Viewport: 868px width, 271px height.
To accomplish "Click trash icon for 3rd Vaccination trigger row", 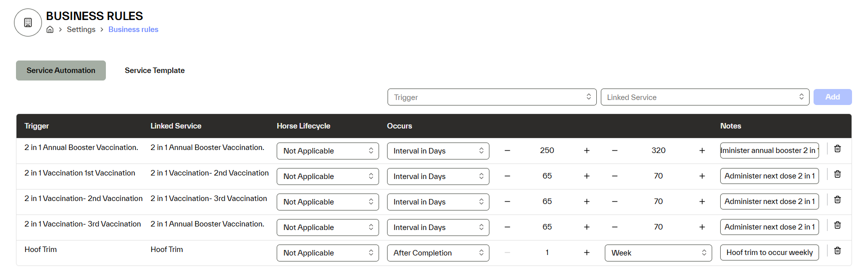I will (x=838, y=225).
